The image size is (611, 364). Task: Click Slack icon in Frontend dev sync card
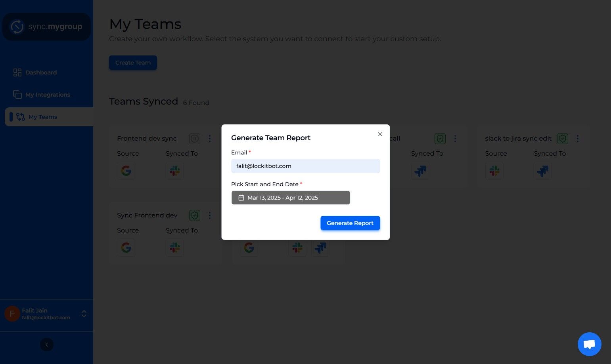(175, 171)
